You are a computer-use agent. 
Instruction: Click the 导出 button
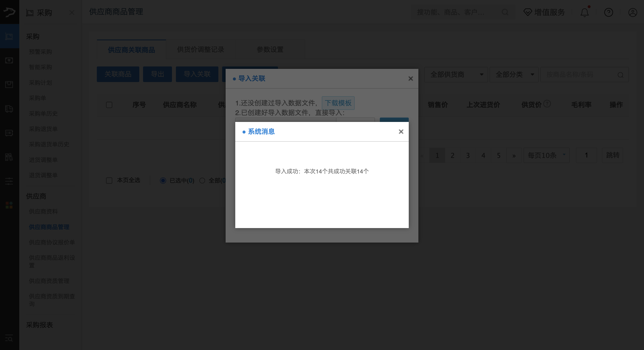point(157,74)
